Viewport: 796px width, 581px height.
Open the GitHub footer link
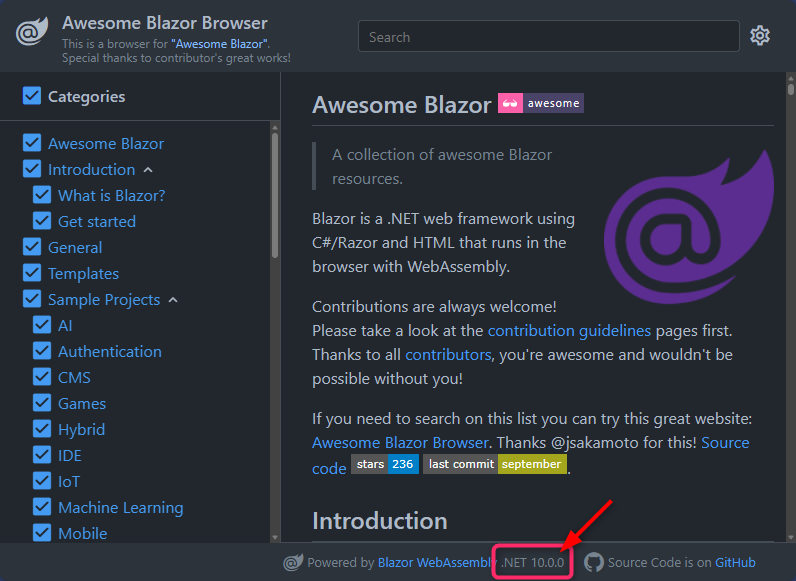coord(735,563)
